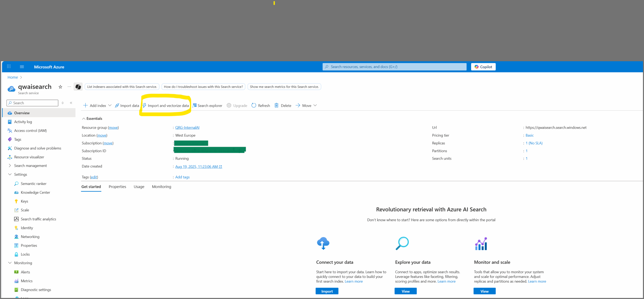
Task: Click the Delete trash icon
Action: (276, 106)
